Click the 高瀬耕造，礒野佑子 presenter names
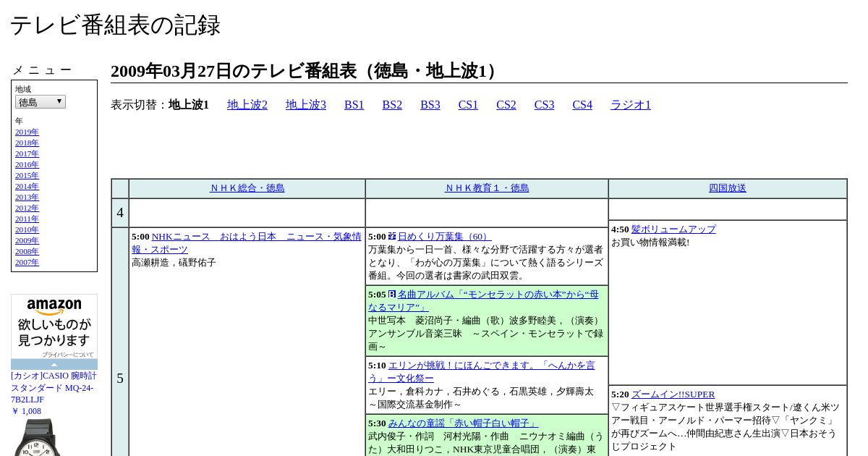This screenshot has width=868, height=456. [x=174, y=263]
